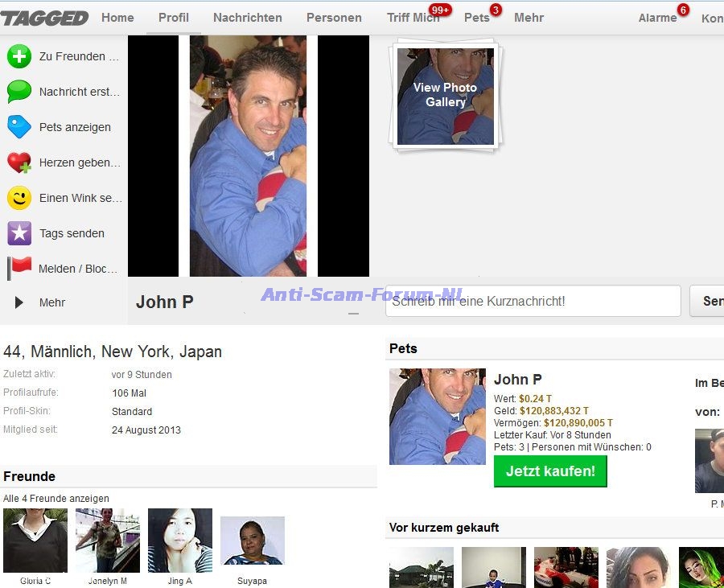The width and height of the screenshot is (724, 588).
Task: Open Alarme notifications
Action: (657, 18)
